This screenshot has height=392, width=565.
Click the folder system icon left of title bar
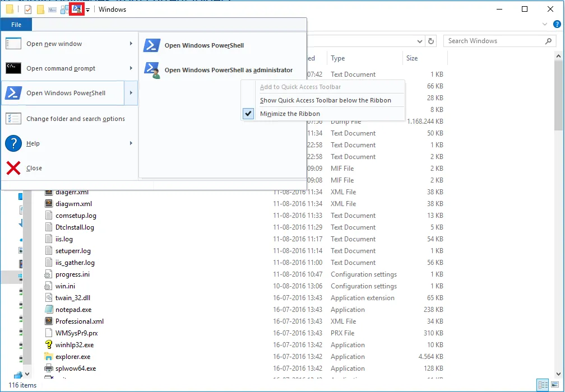pyautogui.click(x=10, y=10)
